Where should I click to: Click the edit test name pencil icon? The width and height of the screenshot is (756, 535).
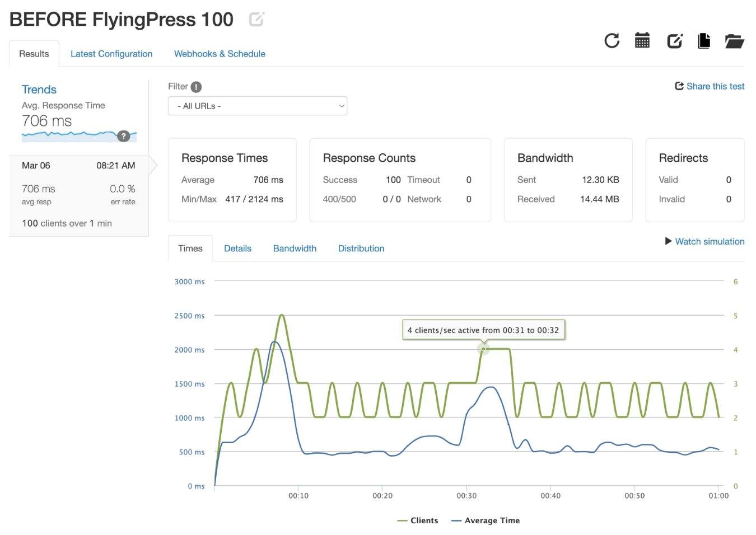[256, 20]
